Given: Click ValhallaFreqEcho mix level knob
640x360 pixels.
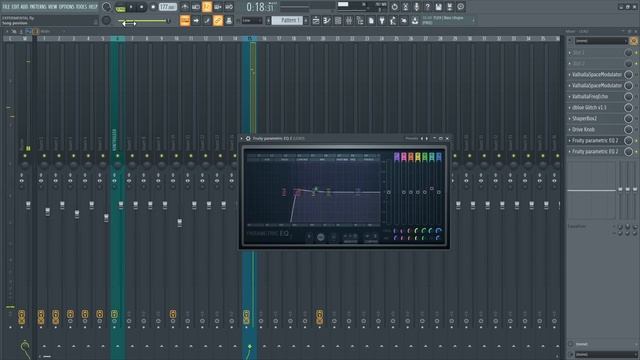Looking at the screenshot, I should (629, 97).
